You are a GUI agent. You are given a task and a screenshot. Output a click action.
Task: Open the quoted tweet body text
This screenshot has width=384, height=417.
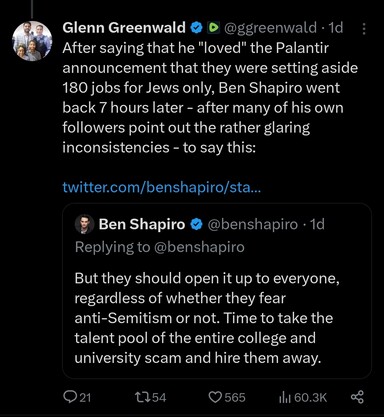click(x=207, y=318)
